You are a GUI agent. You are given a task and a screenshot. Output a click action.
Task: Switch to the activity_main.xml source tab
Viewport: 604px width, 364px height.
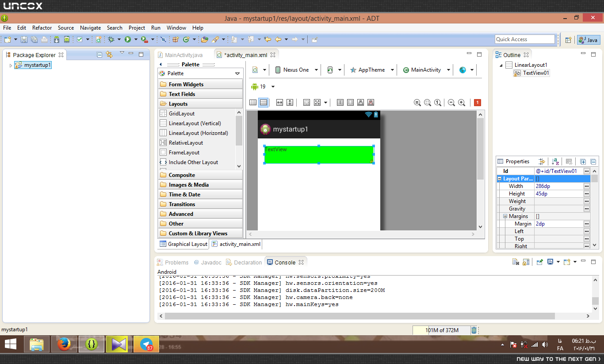(x=237, y=244)
